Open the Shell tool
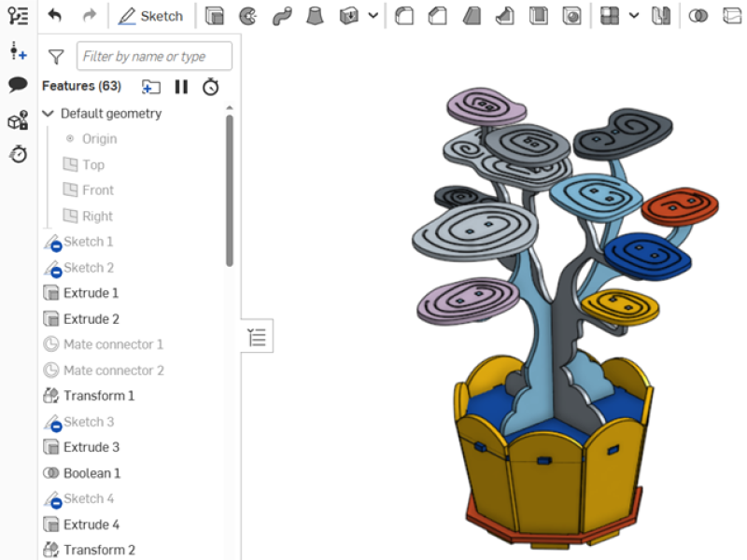The width and height of the screenshot is (747, 560). click(539, 16)
